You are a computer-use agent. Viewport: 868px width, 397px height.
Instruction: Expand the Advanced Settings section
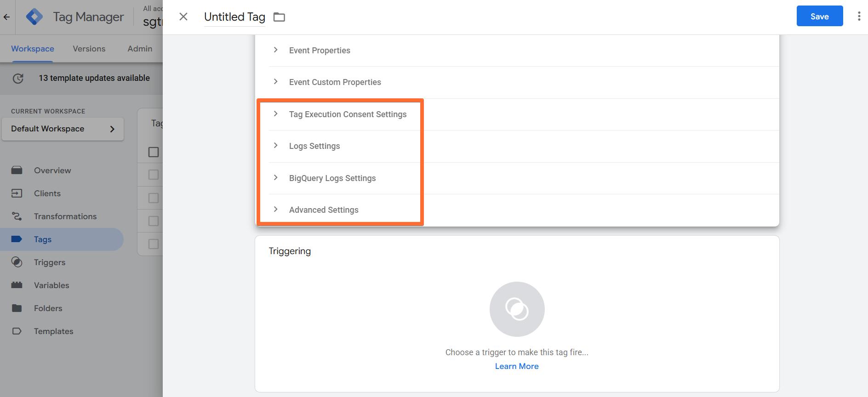point(324,210)
